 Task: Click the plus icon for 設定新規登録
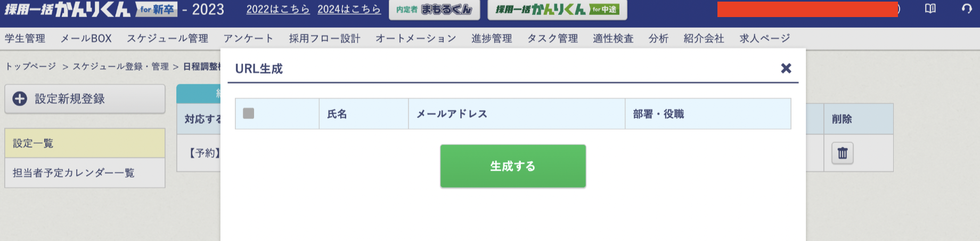pyautogui.click(x=20, y=99)
